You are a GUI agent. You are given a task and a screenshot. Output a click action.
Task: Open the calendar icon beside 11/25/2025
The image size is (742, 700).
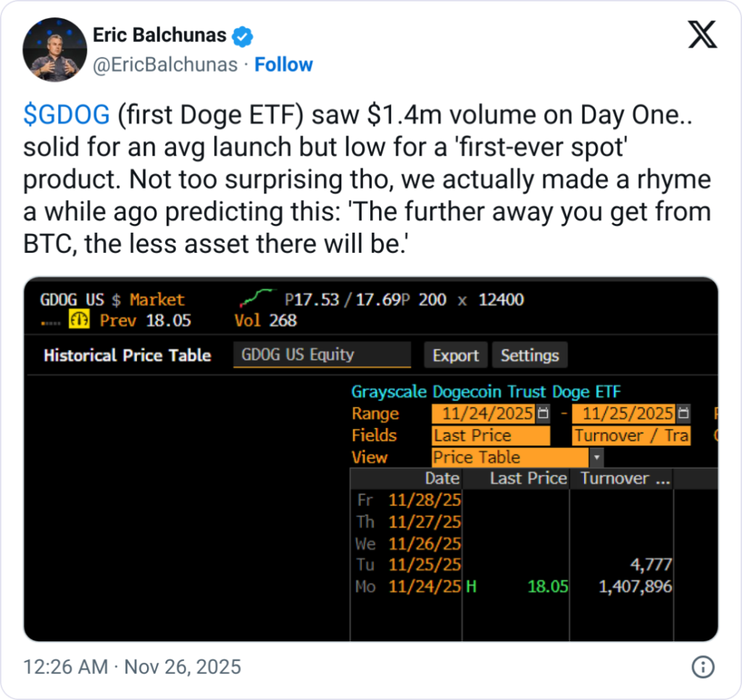click(682, 413)
